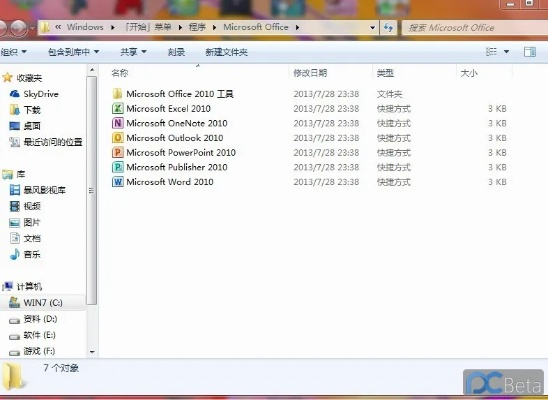Select the Microsoft Publisher 2010 shortcut icon

point(117,167)
